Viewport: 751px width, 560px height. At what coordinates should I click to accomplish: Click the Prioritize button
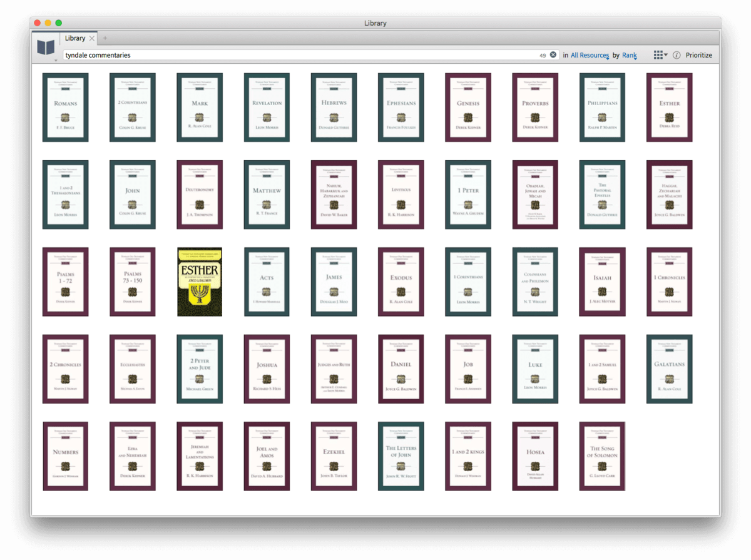(698, 55)
